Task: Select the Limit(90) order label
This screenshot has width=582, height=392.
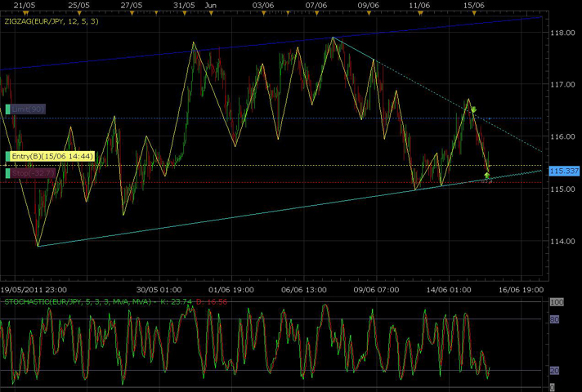Action: click(28, 109)
